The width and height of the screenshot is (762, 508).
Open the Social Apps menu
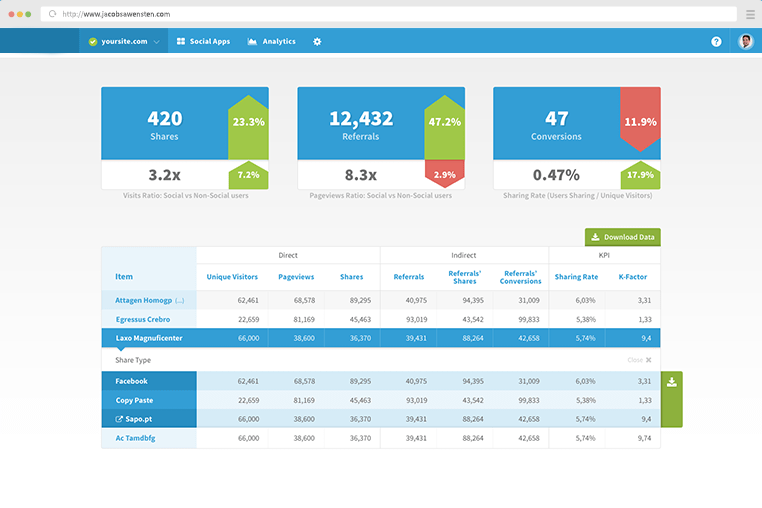coord(209,42)
